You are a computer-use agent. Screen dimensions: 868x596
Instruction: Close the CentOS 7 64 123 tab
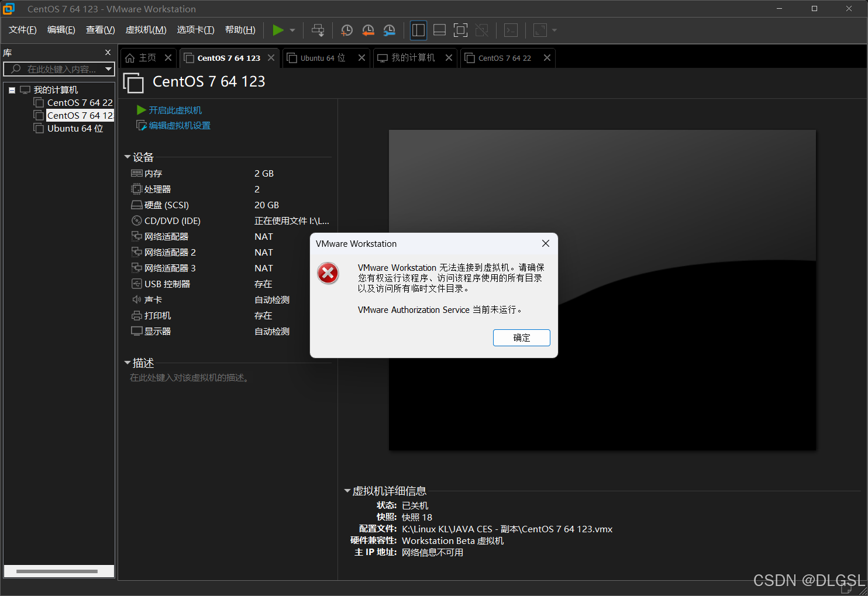click(x=271, y=58)
